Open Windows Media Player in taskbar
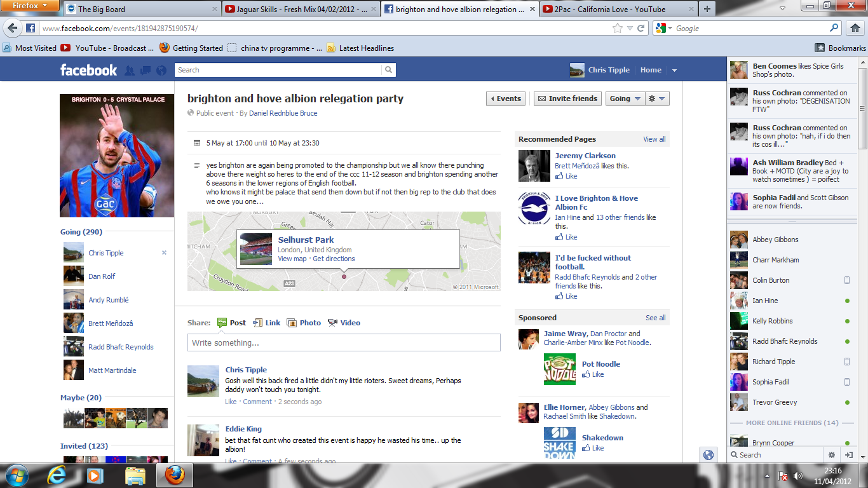 pos(95,475)
